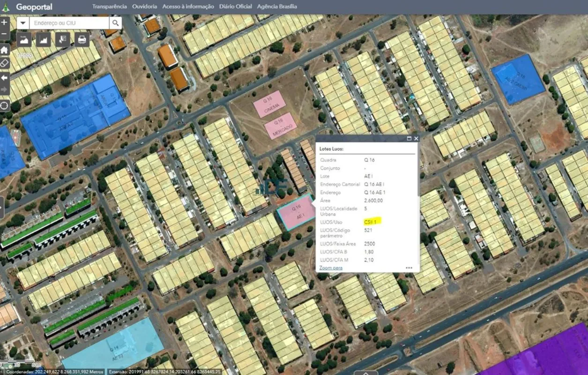Return to the default home extent
Image resolution: width=588 pixels, height=375 pixels.
tap(4, 50)
